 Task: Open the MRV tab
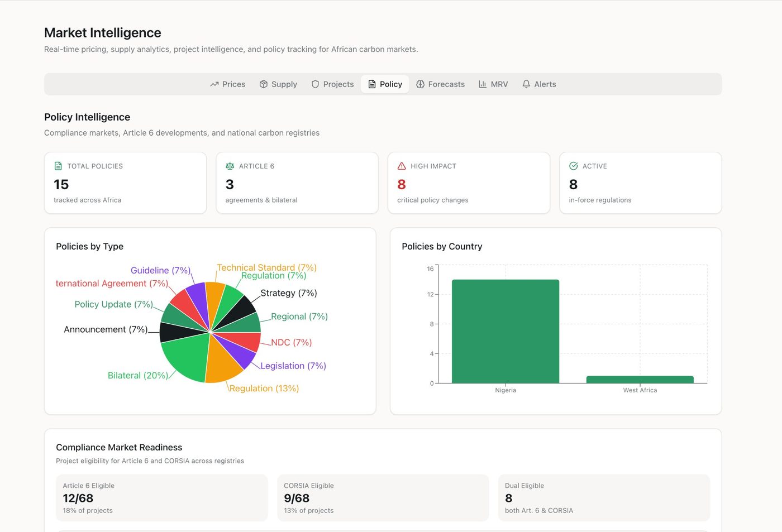(x=493, y=84)
